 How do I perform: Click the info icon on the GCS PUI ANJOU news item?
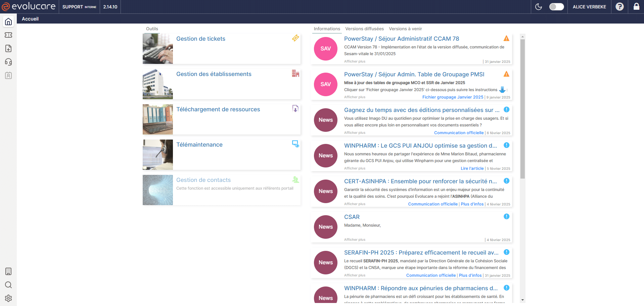pos(507,145)
